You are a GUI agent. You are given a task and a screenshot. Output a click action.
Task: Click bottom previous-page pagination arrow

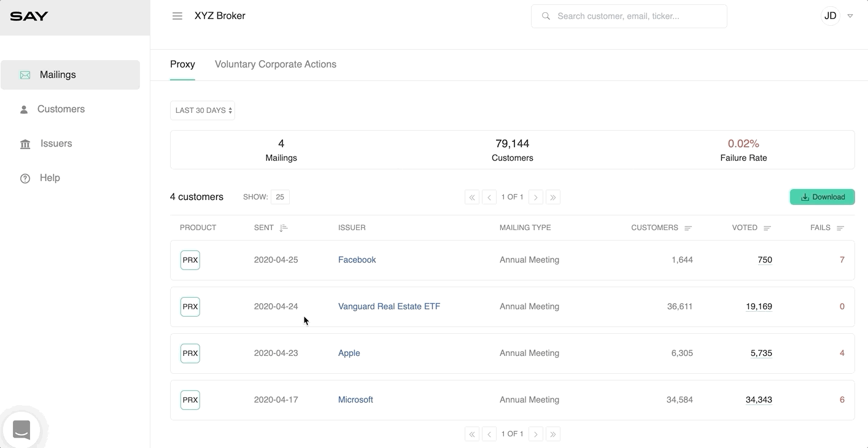click(489, 434)
